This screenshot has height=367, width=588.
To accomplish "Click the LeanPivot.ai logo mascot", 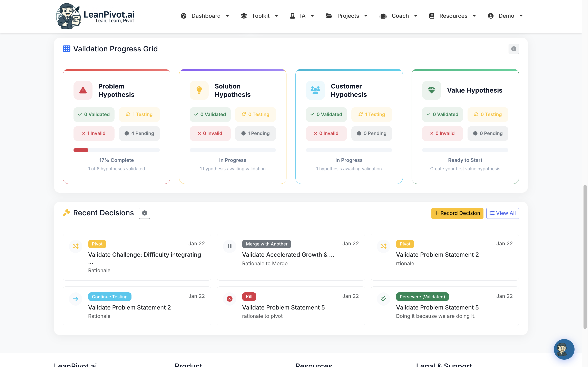I will [68, 16].
